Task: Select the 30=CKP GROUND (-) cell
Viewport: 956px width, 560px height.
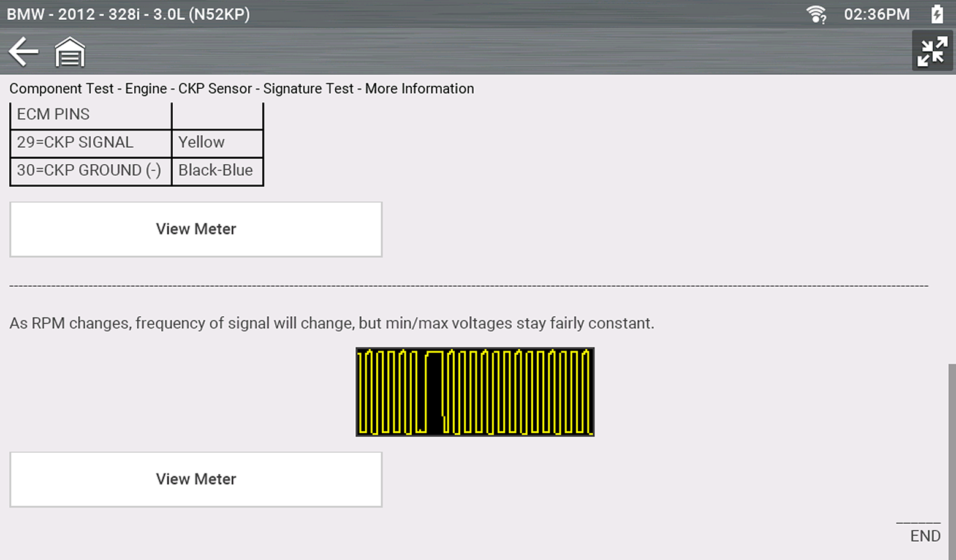Action: [91, 170]
